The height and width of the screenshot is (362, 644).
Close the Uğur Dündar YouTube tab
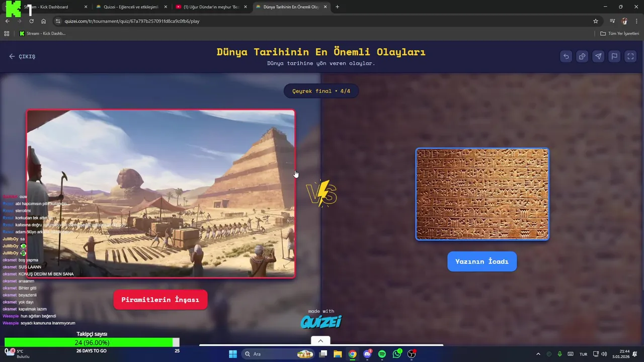[x=245, y=7]
